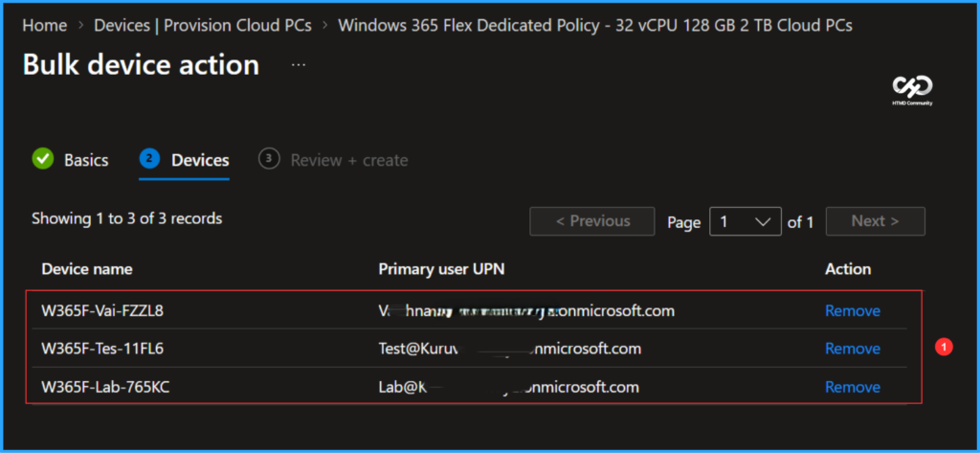Select the W365F-Lab-765KC device name cell
The width and height of the screenshot is (980, 453).
(x=105, y=387)
